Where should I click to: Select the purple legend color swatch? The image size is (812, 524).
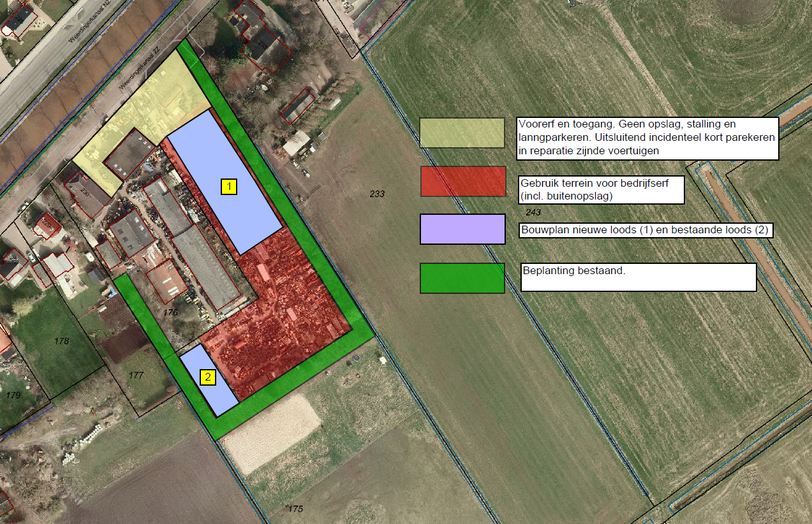[462, 229]
